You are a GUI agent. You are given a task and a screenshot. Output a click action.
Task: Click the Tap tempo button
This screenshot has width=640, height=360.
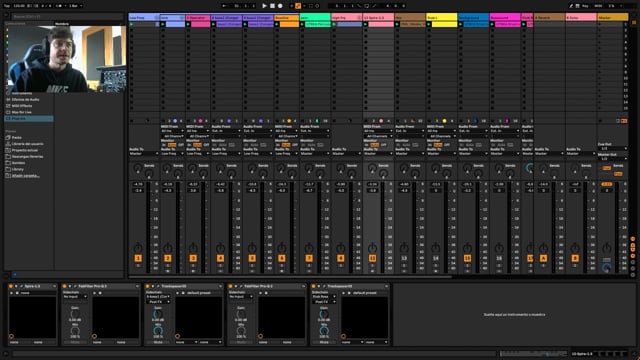[x=7, y=6]
